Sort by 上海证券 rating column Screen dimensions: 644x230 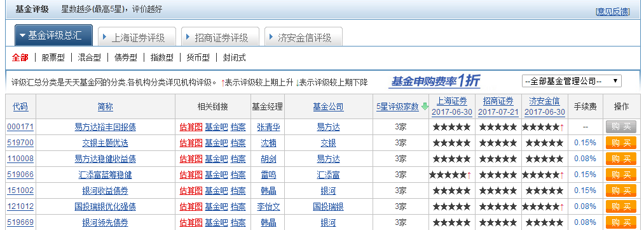[x=452, y=106]
